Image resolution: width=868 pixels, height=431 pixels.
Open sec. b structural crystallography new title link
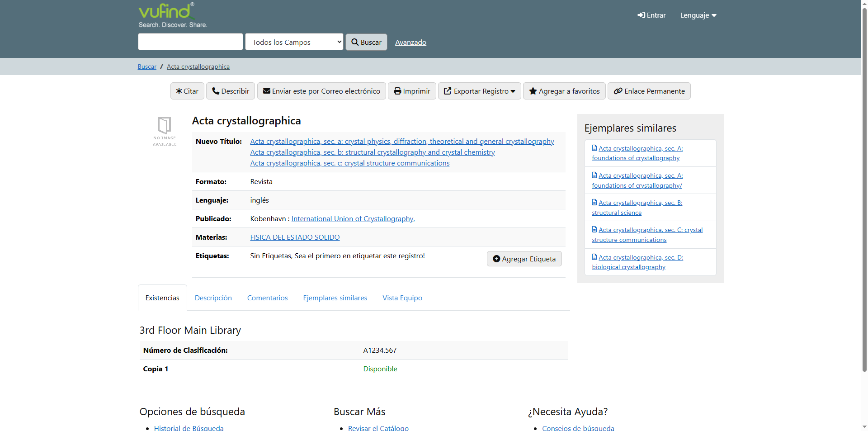point(373,152)
